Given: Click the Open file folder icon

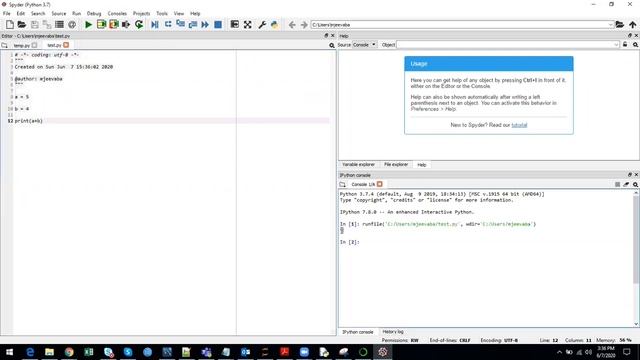Looking at the screenshot, I should click(22, 24).
